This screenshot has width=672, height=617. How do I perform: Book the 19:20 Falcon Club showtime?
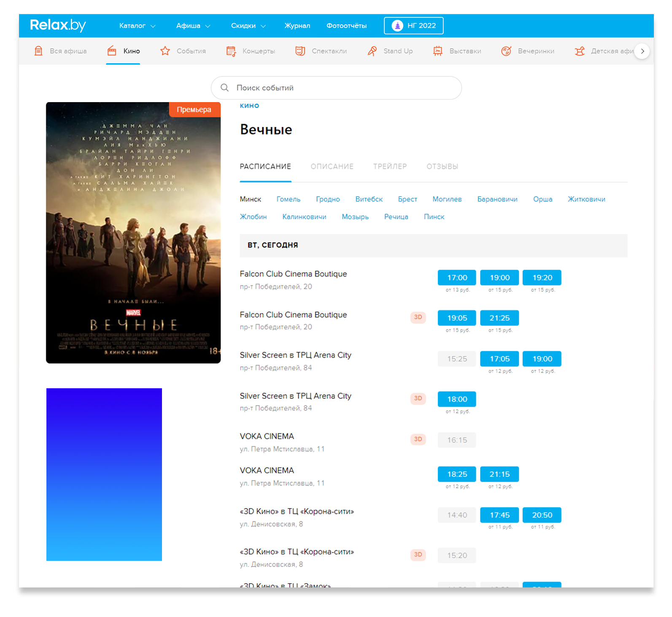pos(542,278)
